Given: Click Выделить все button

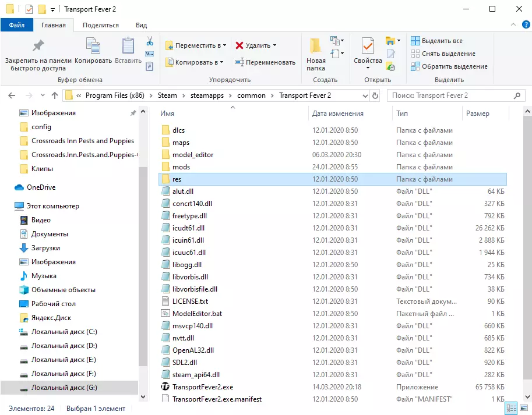Looking at the screenshot, I should pyautogui.click(x=436, y=41).
